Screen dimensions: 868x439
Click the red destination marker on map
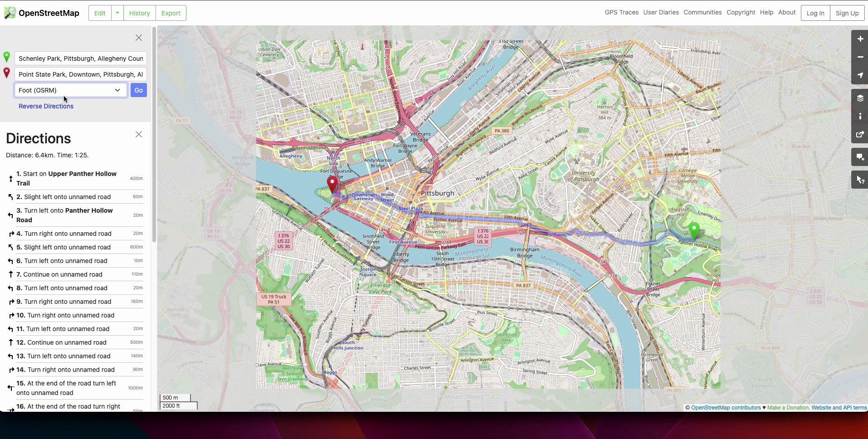332,184
